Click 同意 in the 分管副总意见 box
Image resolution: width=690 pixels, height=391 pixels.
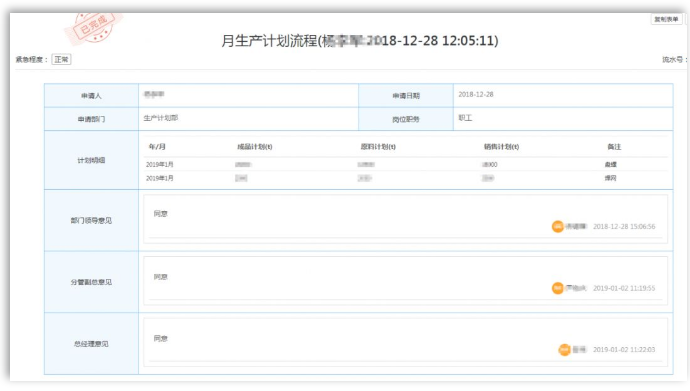click(x=161, y=277)
